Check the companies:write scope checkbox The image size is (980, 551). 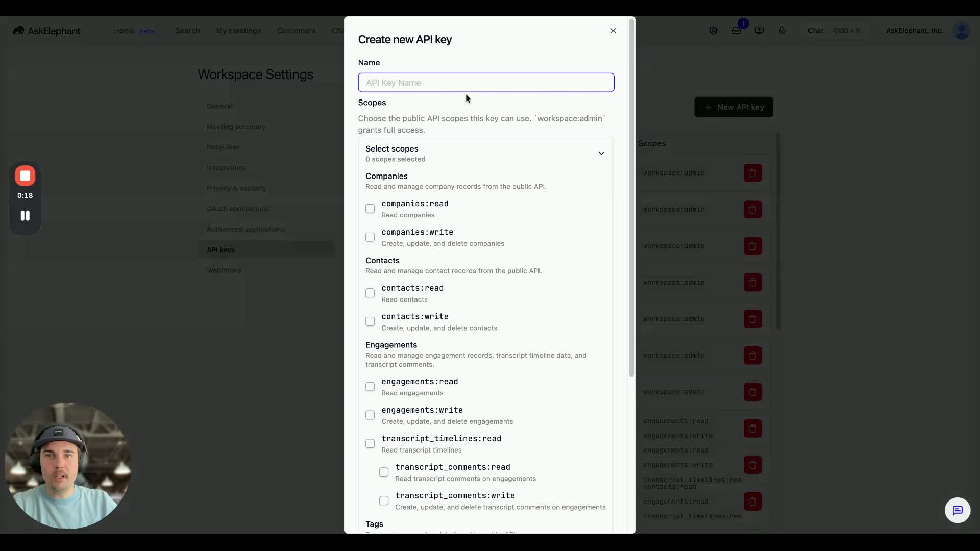(370, 237)
